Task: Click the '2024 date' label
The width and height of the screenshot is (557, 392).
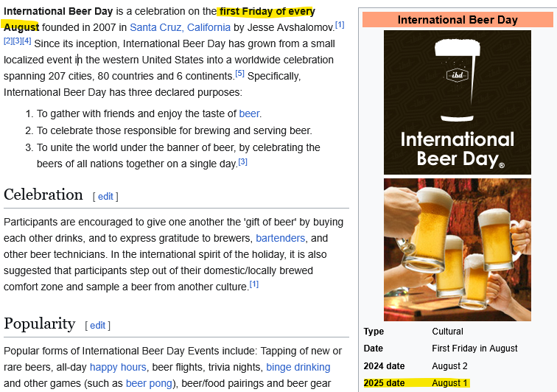Action: click(x=384, y=365)
